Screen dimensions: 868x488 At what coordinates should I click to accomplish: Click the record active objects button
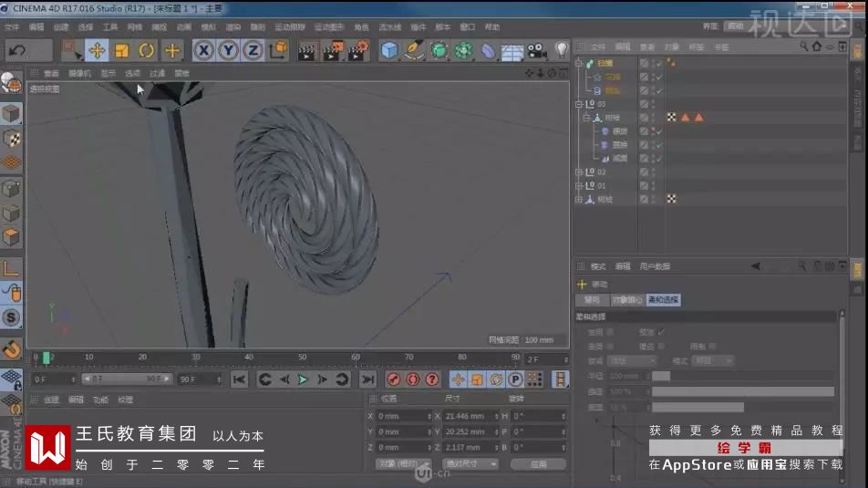(394, 379)
